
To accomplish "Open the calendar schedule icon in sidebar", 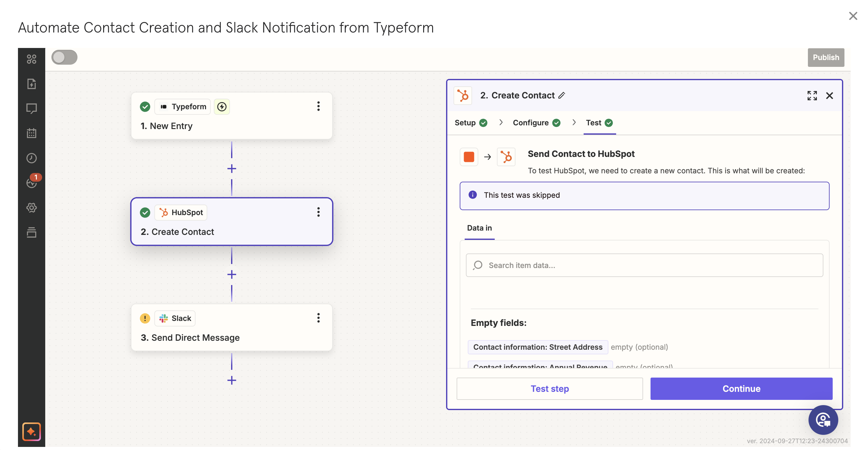I will pos(31,133).
